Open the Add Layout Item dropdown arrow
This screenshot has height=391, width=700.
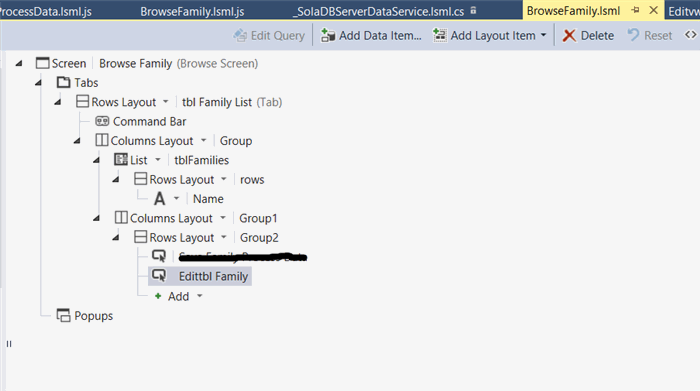click(543, 35)
